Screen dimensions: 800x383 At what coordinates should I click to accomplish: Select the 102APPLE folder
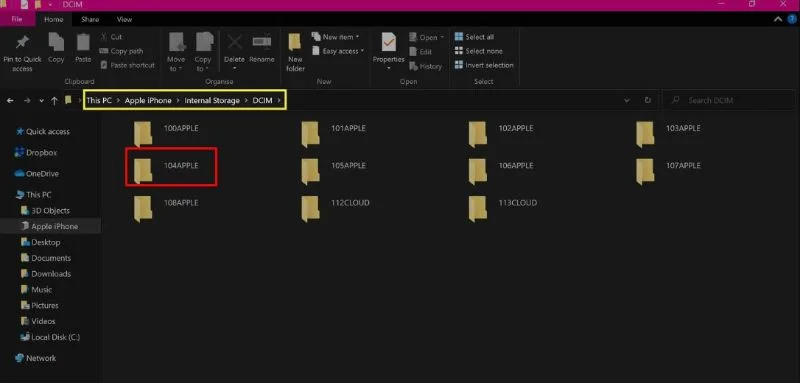pos(501,134)
